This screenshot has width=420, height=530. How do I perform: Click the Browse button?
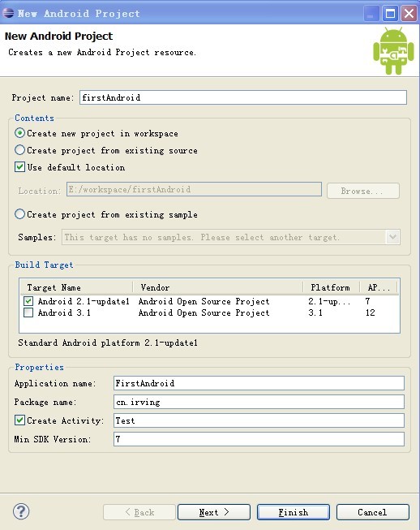point(363,191)
